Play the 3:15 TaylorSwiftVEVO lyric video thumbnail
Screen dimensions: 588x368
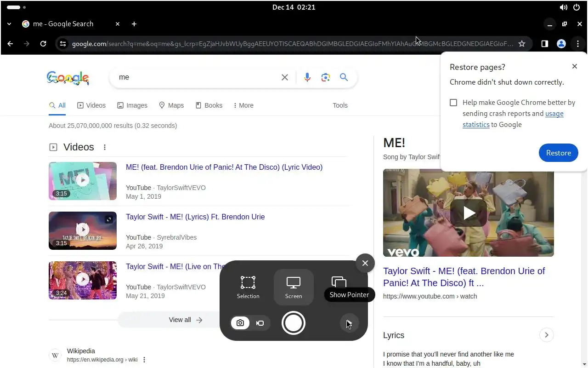click(83, 181)
